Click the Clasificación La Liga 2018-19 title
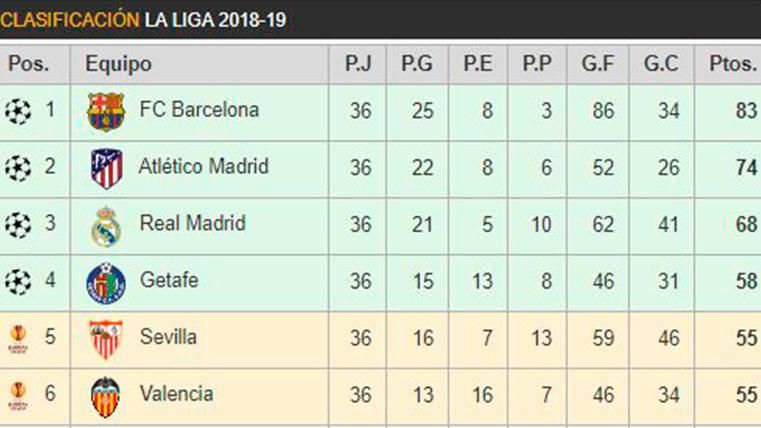 (144, 19)
